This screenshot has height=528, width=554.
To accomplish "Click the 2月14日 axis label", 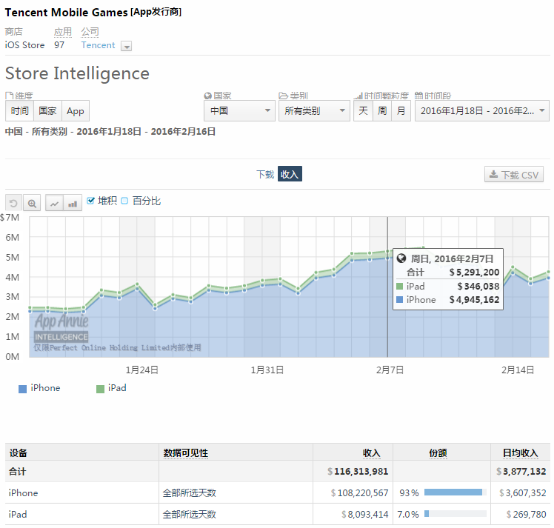I will (518, 370).
